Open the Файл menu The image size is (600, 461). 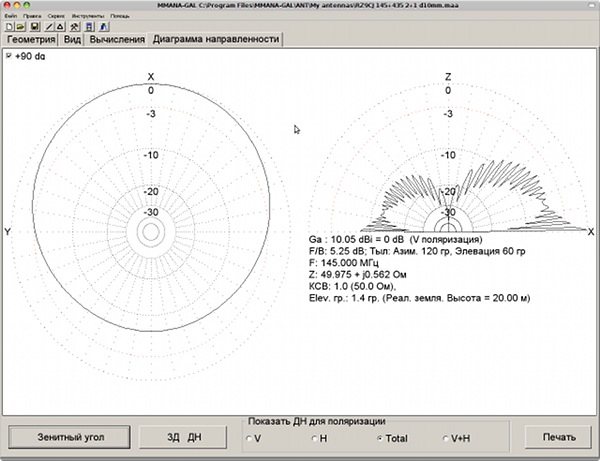click(11, 17)
